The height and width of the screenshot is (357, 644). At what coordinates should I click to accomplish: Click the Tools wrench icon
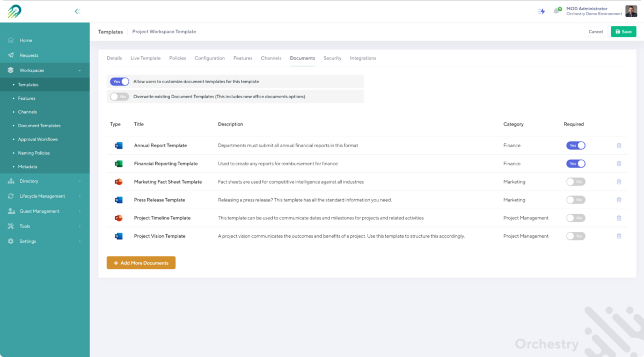[x=11, y=226]
